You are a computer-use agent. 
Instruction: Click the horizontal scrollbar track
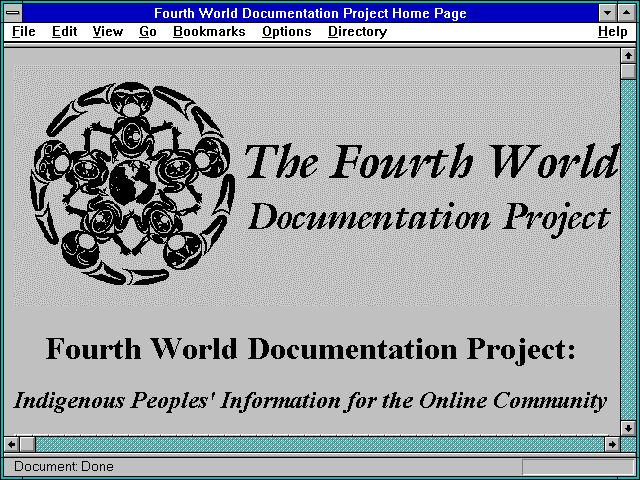coord(320,444)
